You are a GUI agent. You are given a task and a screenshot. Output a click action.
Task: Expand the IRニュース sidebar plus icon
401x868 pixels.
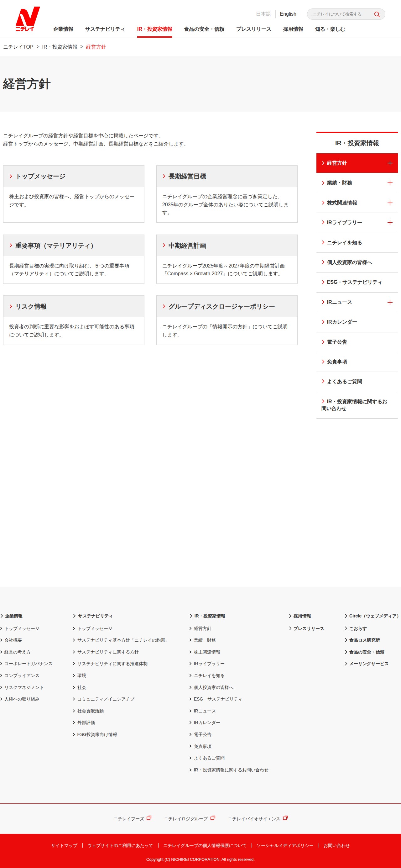(x=389, y=302)
